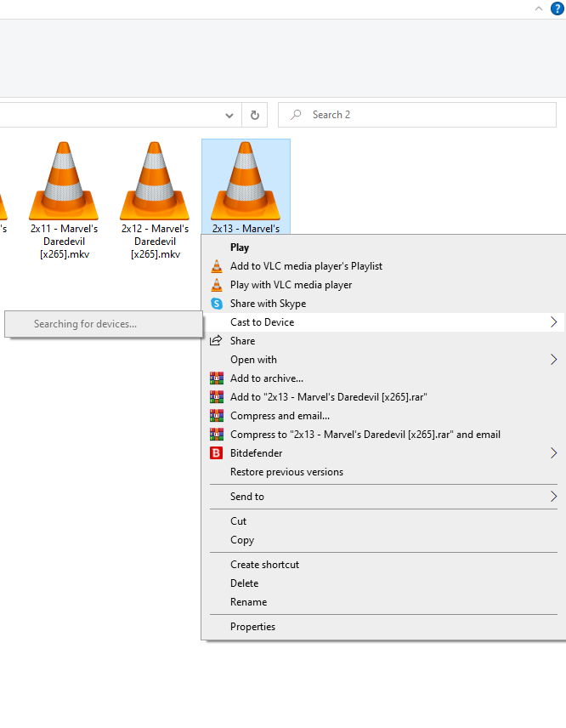The image size is (566, 728).
Task: Select Add to "2x13 - Marvel's Daredevil [x265].rar"
Action: pos(383,397)
